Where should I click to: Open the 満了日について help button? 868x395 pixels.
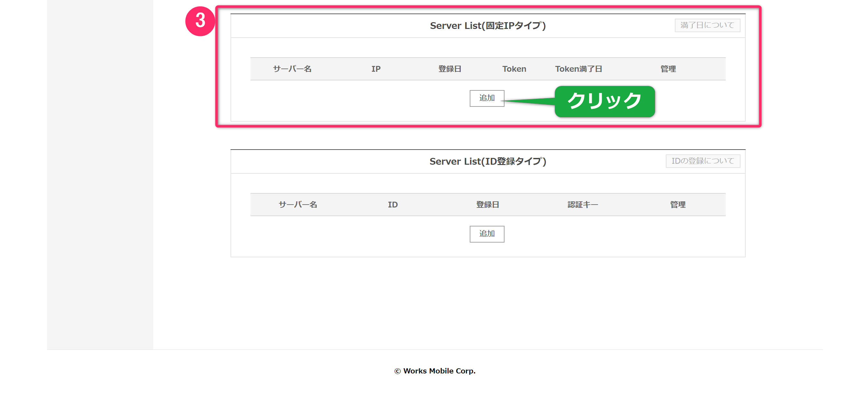tap(707, 25)
